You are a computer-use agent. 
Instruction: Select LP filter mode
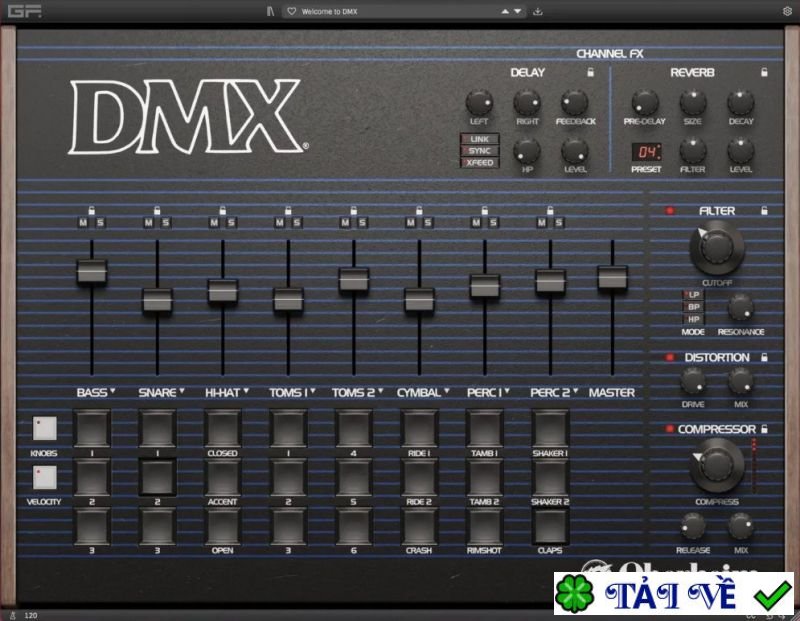click(693, 294)
